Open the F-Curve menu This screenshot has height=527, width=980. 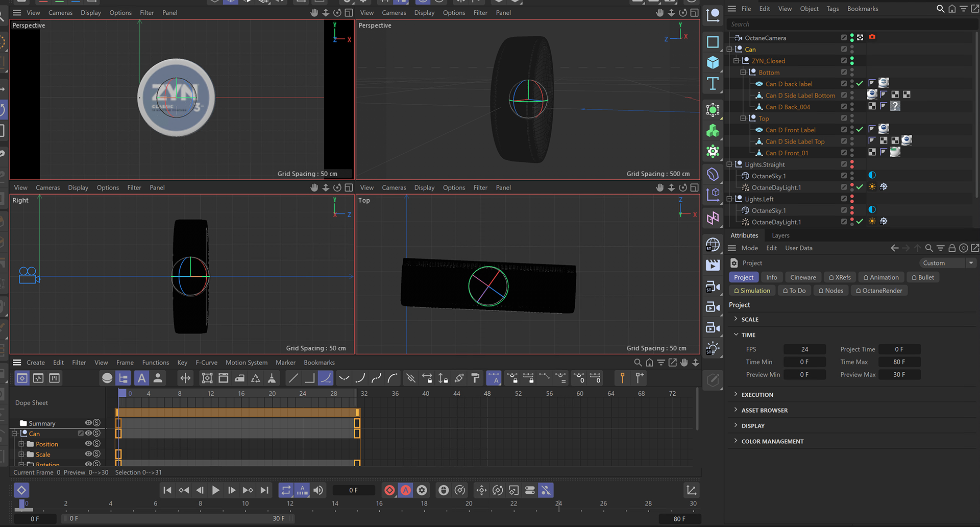click(206, 363)
